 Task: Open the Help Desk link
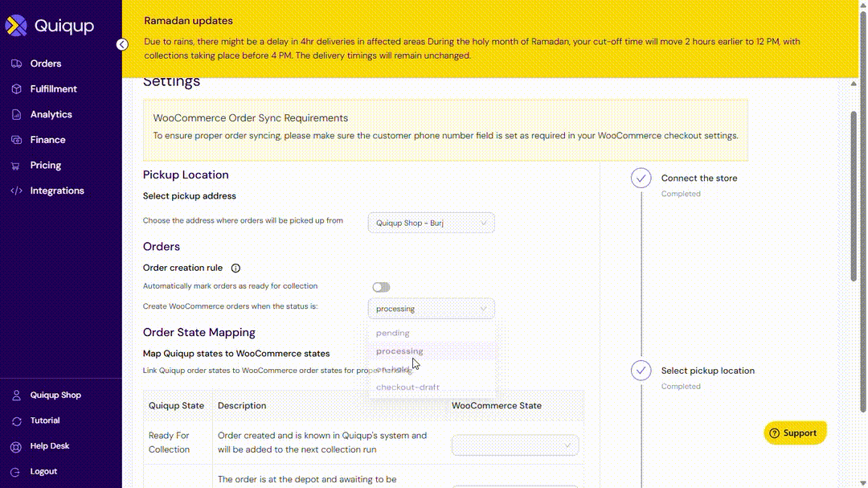(50, 446)
